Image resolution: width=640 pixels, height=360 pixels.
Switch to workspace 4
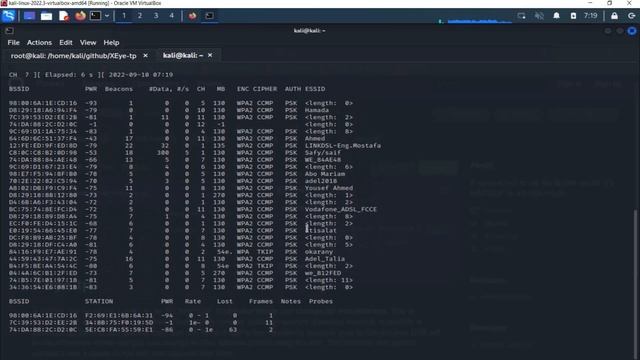(x=171, y=16)
